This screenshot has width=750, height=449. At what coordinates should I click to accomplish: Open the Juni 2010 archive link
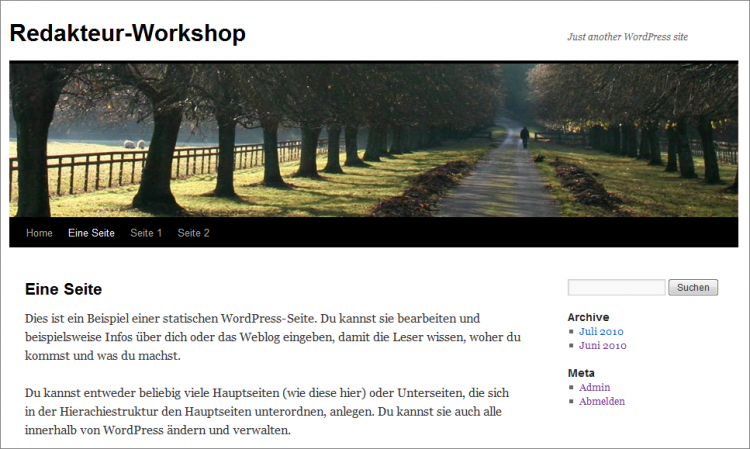pyautogui.click(x=601, y=345)
